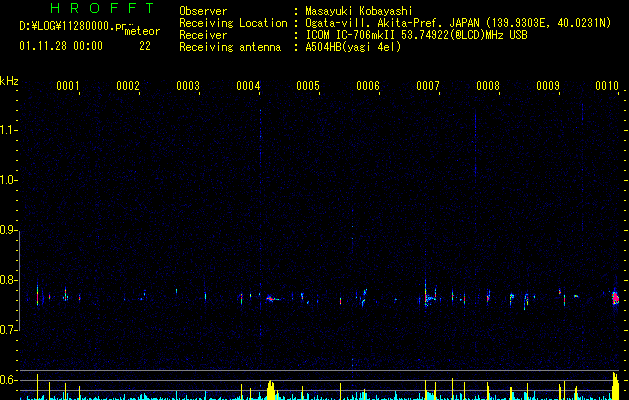Click the time marker 0007
The width and height of the screenshot is (629, 400).
pyautogui.click(x=428, y=86)
